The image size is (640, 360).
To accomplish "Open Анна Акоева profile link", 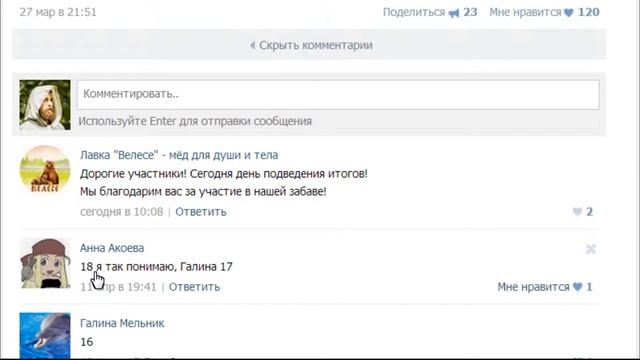I will pyautogui.click(x=112, y=248).
